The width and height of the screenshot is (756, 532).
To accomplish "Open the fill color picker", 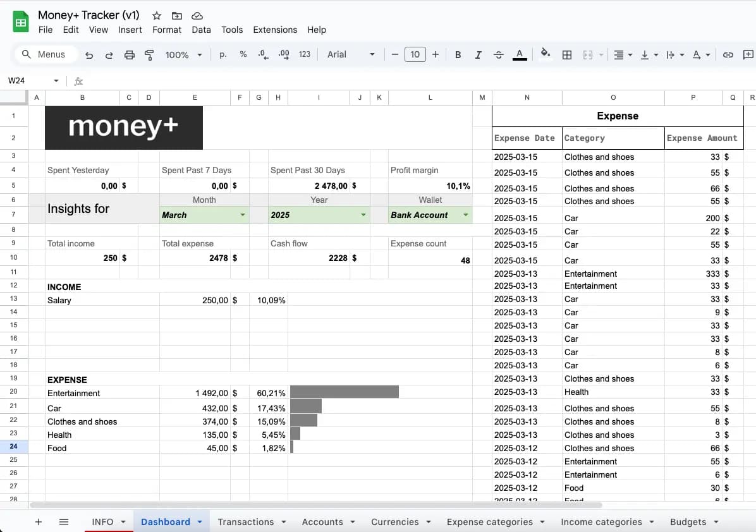I will click(x=546, y=54).
